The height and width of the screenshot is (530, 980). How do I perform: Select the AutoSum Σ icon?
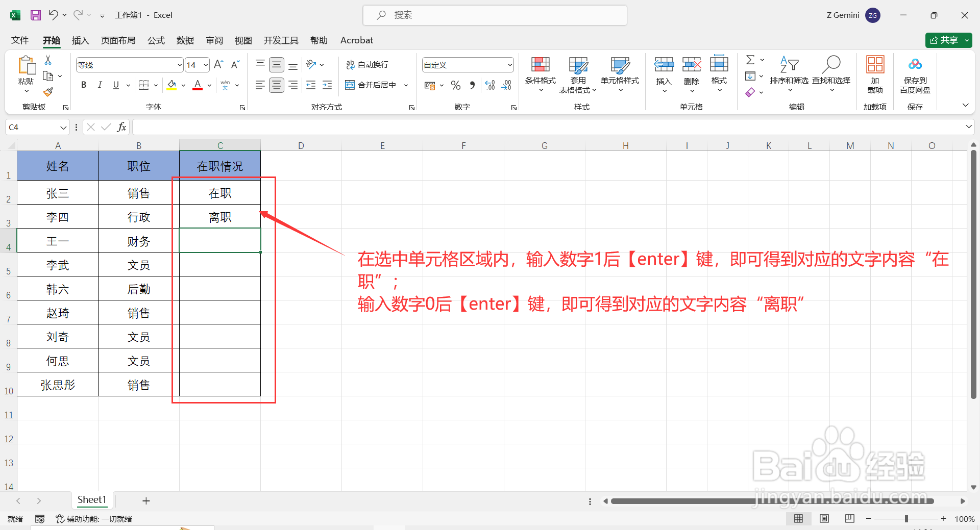pyautogui.click(x=750, y=59)
